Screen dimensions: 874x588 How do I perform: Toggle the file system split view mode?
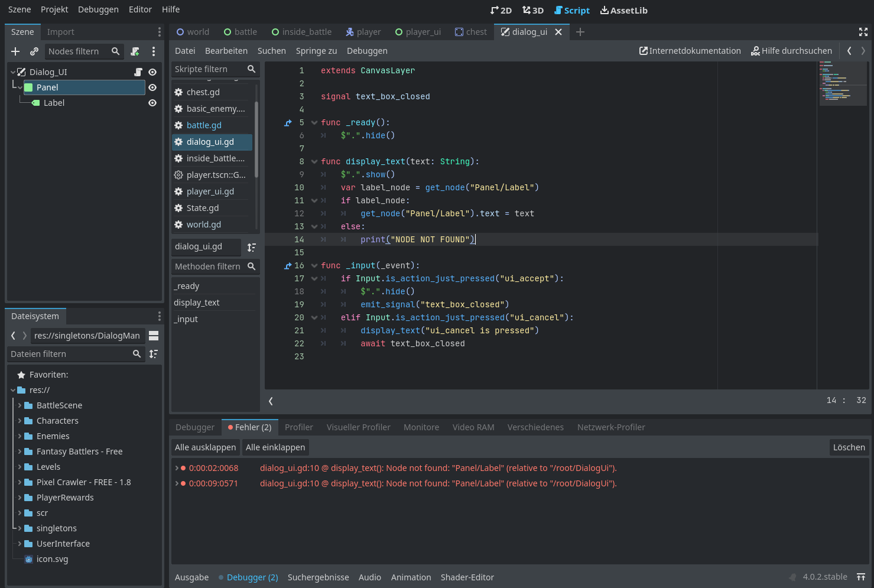tap(154, 336)
